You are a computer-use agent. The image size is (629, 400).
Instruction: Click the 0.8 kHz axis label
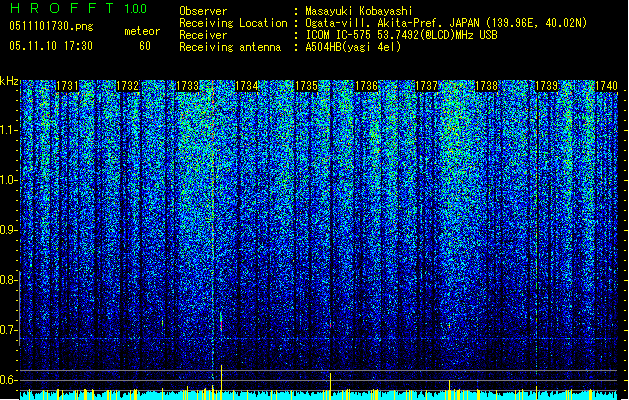click(x=9, y=280)
